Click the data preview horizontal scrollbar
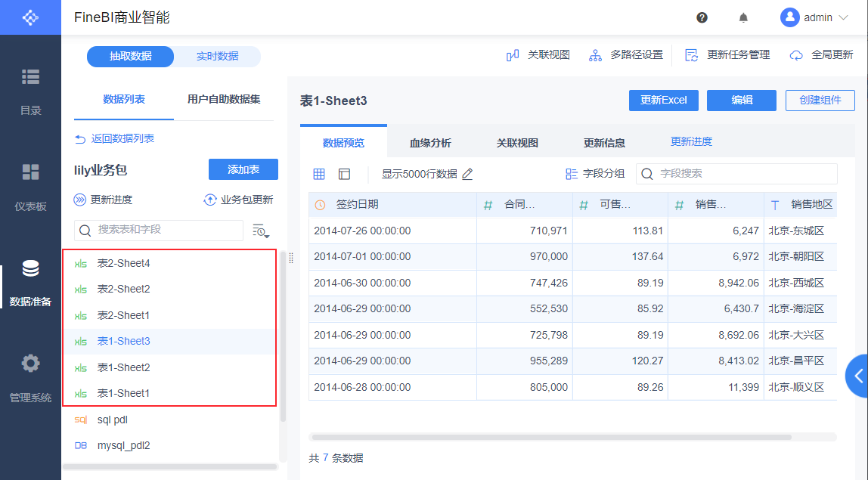 tap(552, 438)
